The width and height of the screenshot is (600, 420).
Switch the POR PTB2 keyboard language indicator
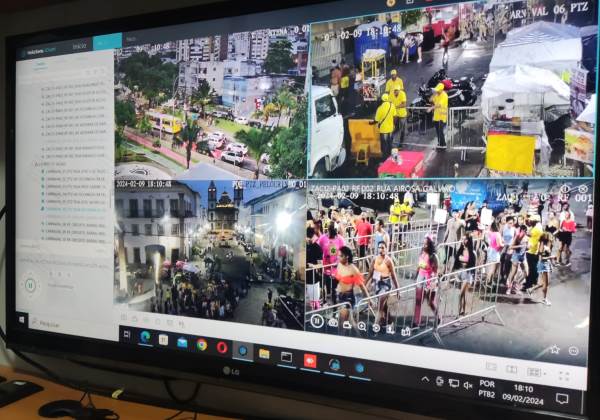pyautogui.click(x=487, y=389)
